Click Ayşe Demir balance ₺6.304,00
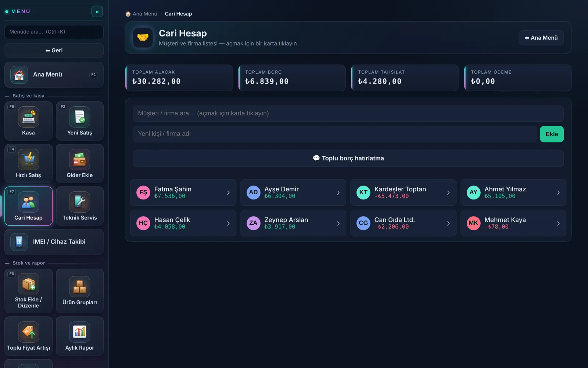 280,196
